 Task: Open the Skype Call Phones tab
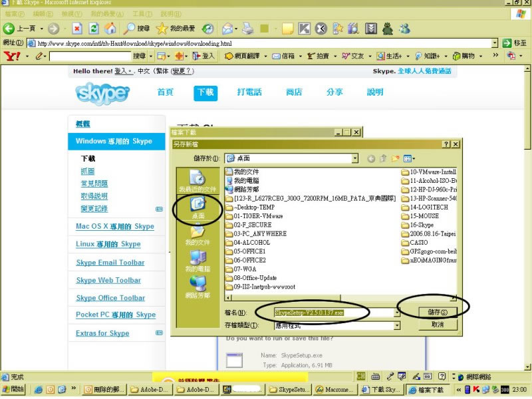pos(249,92)
